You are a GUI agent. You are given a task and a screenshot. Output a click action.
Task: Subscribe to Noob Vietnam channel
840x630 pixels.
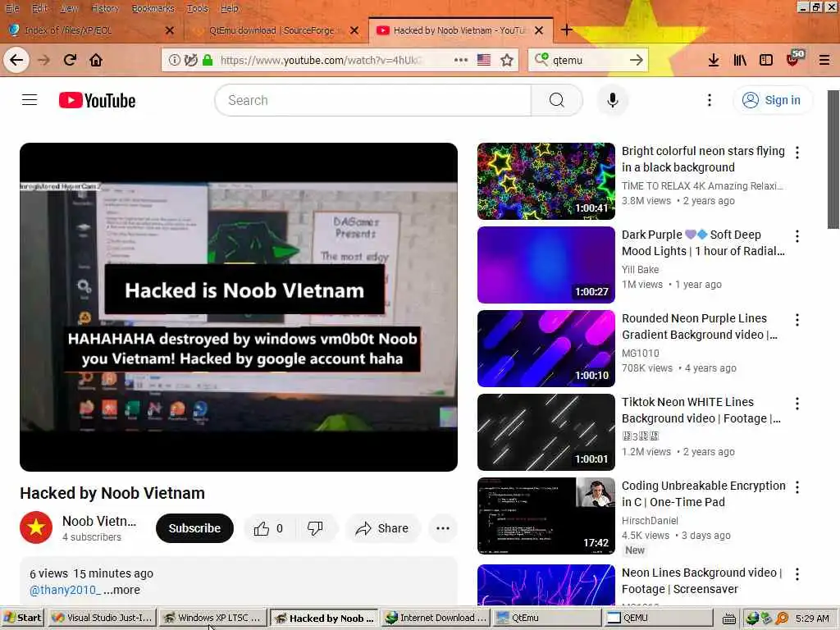(x=194, y=529)
